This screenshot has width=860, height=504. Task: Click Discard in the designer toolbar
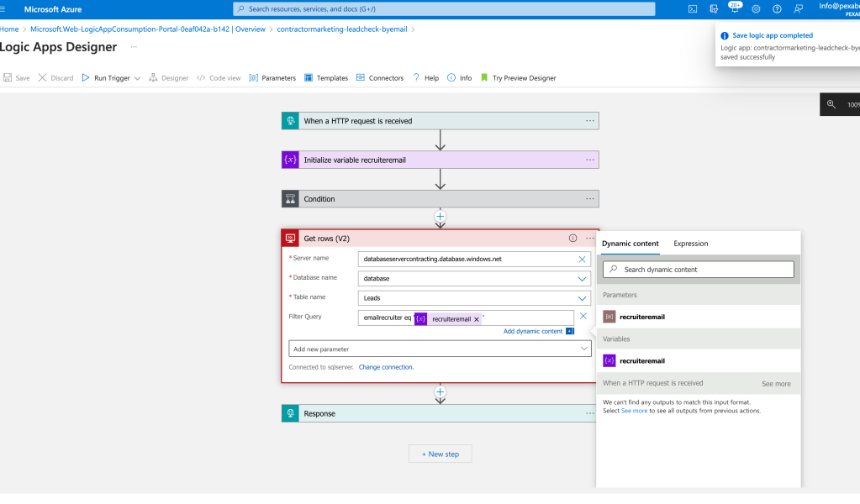pos(55,78)
